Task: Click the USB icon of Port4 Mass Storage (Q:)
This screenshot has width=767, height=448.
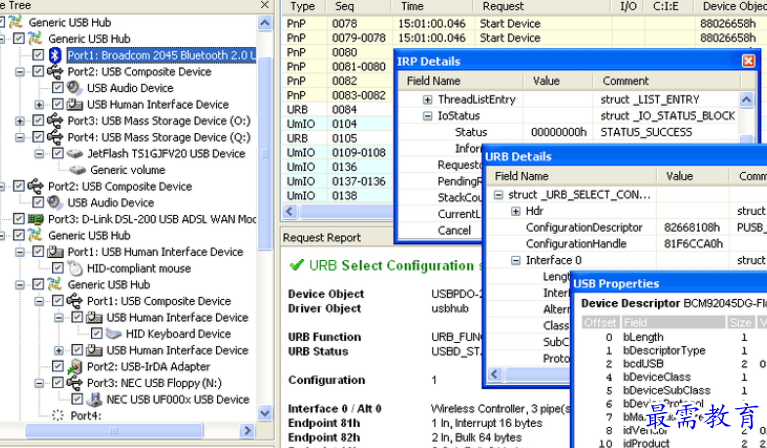Action: (55, 137)
